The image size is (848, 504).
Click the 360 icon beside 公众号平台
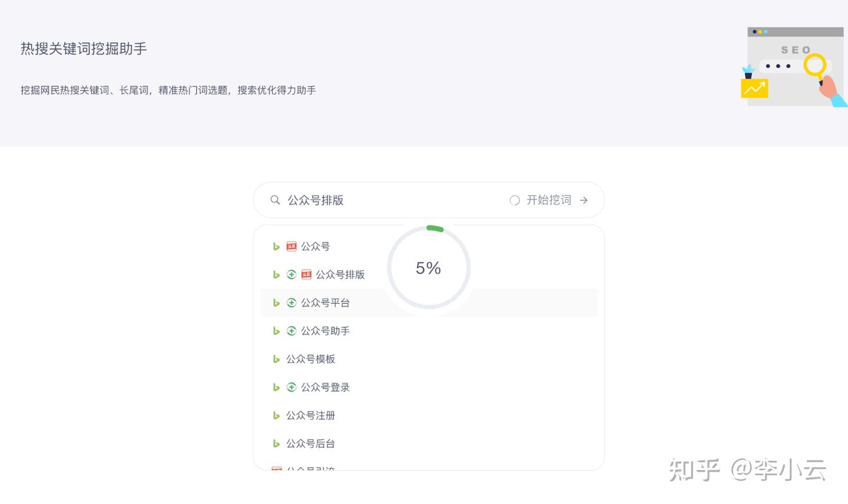[291, 303]
